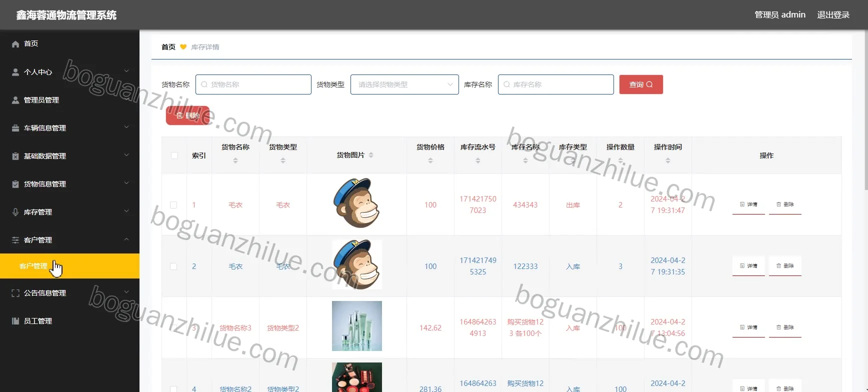Expand the 个人中心 sidebar menu chevron

pyautogui.click(x=126, y=71)
